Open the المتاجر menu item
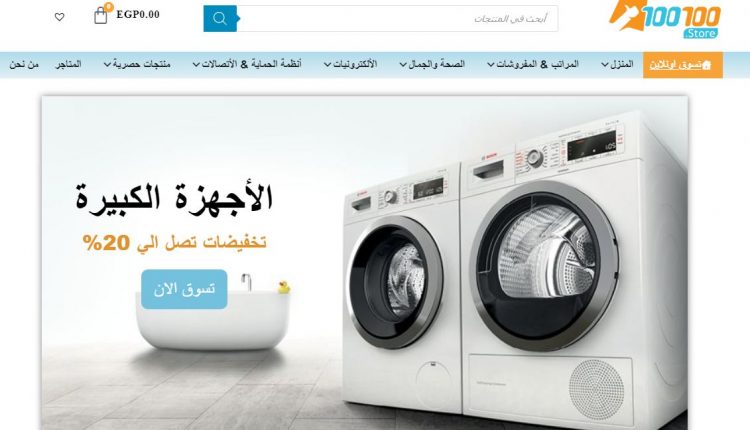The image size is (750, 430). [x=68, y=64]
